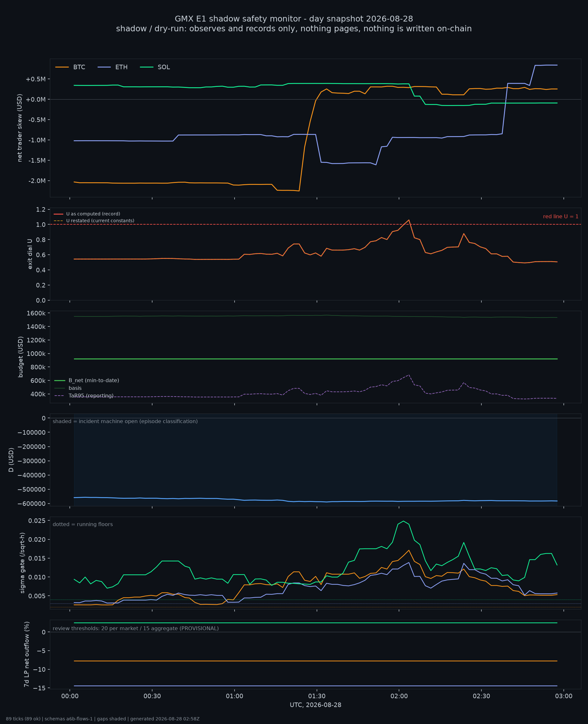The width and height of the screenshot is (588, 724).
Task: Click the '+0.5M' y-axis tick label
Action: (x=36, y=79)
